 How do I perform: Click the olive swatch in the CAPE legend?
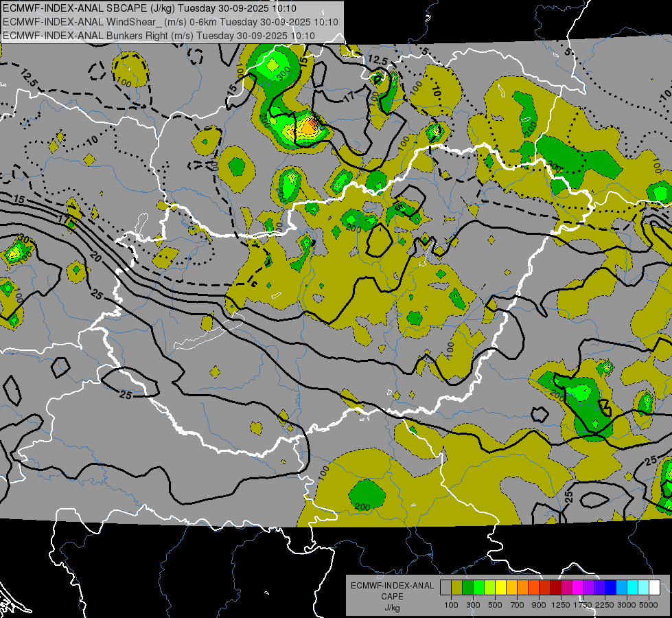pos(457,588)
